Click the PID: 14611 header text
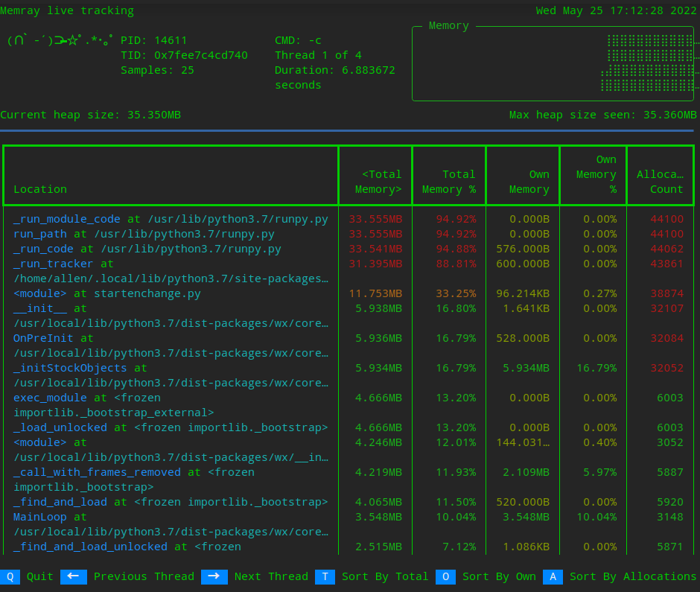The image size is (700, 592). tap(154, 40)
